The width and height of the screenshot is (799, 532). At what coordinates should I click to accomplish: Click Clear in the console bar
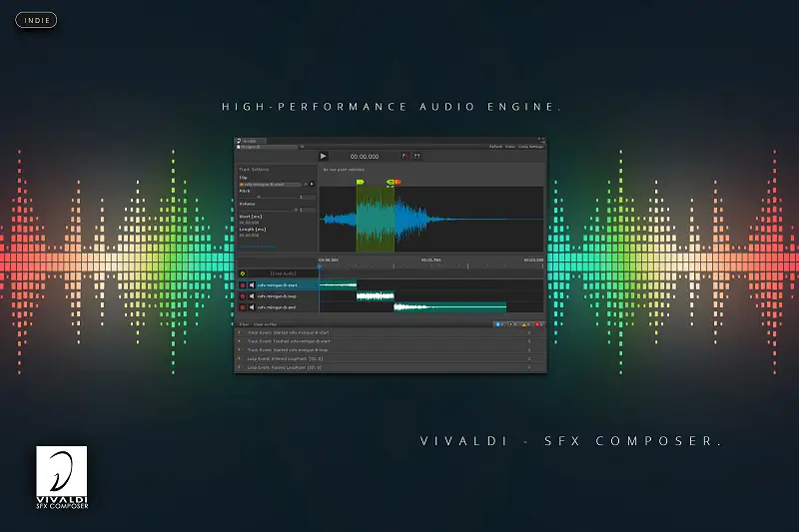(244, 324)
